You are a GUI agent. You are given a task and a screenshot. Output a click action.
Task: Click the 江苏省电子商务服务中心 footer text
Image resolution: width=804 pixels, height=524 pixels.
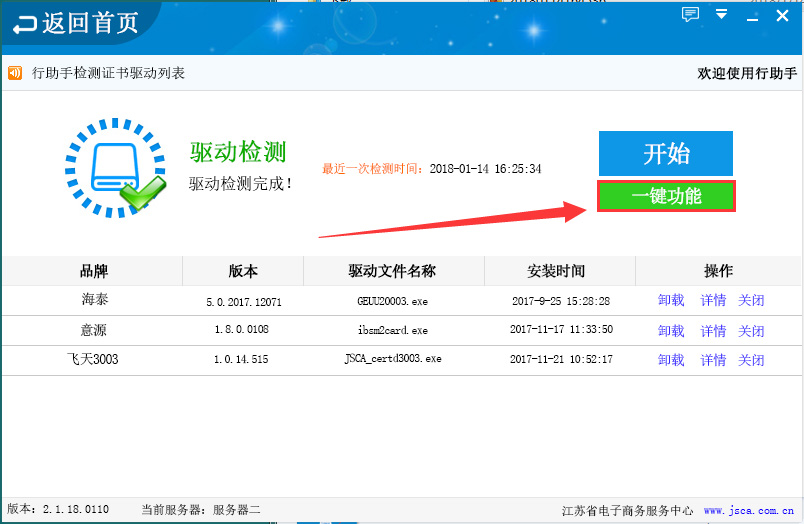(627, 511)
